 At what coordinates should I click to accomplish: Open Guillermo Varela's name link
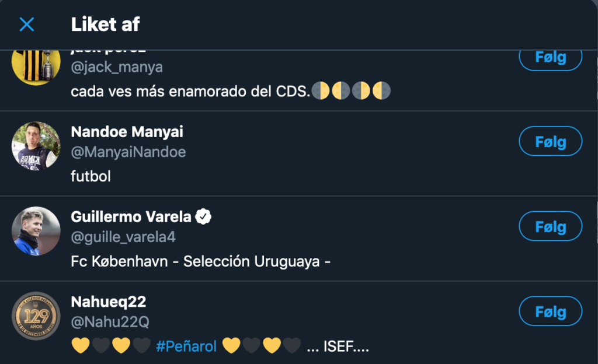click(131, 217)
